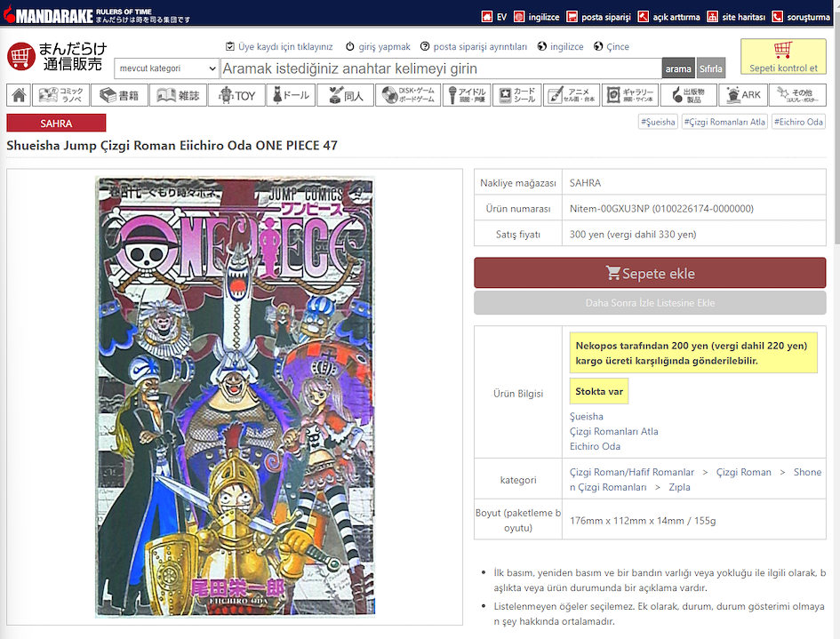The width and height of the screenshot is (840, 639).
Task: Switch language to ingilizce under header
Action: (x=560, y=46)
